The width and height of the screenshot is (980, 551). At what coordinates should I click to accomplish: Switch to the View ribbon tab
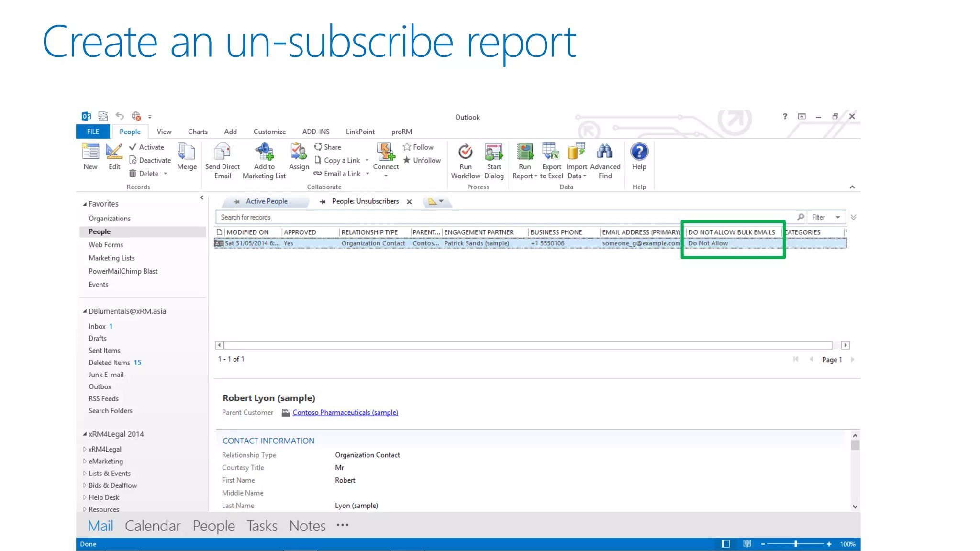click(164, 132)
